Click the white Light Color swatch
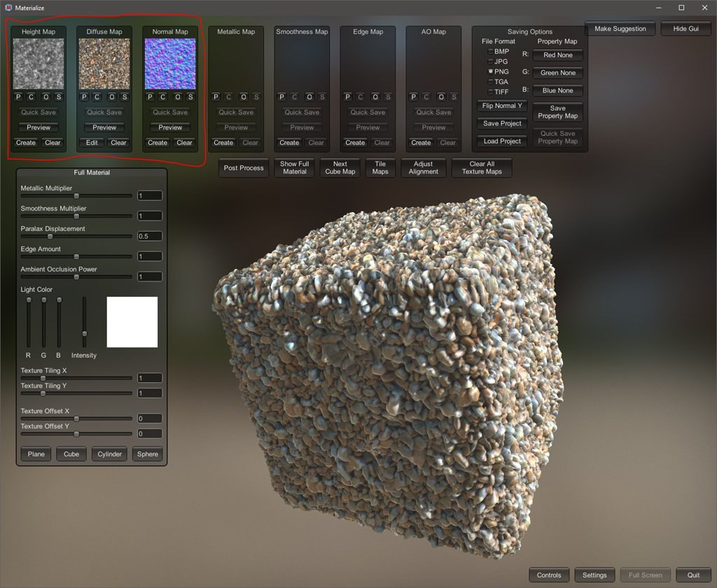Image resolution: width=717 pixels, height=588 pixels. [132, 322]
